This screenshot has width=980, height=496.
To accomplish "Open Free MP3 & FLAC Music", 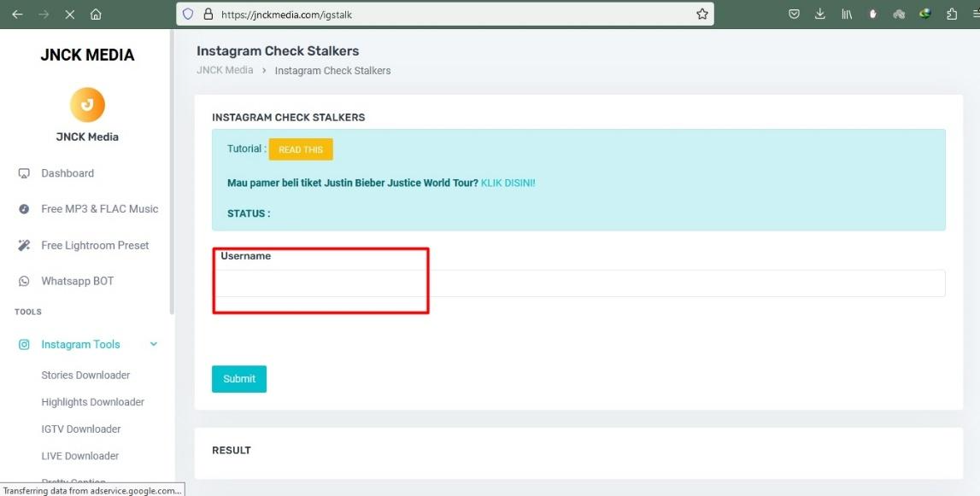I will pos(100,209).
